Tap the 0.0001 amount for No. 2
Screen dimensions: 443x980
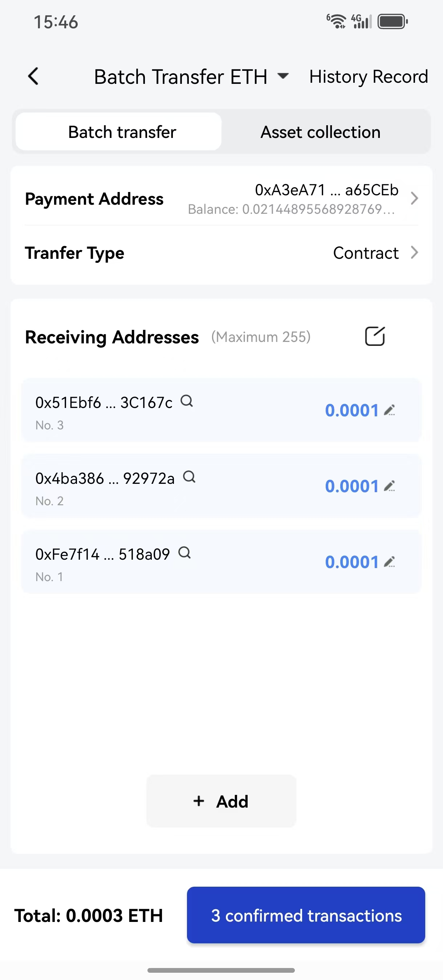pyautogui.click(x=351, y=486)
